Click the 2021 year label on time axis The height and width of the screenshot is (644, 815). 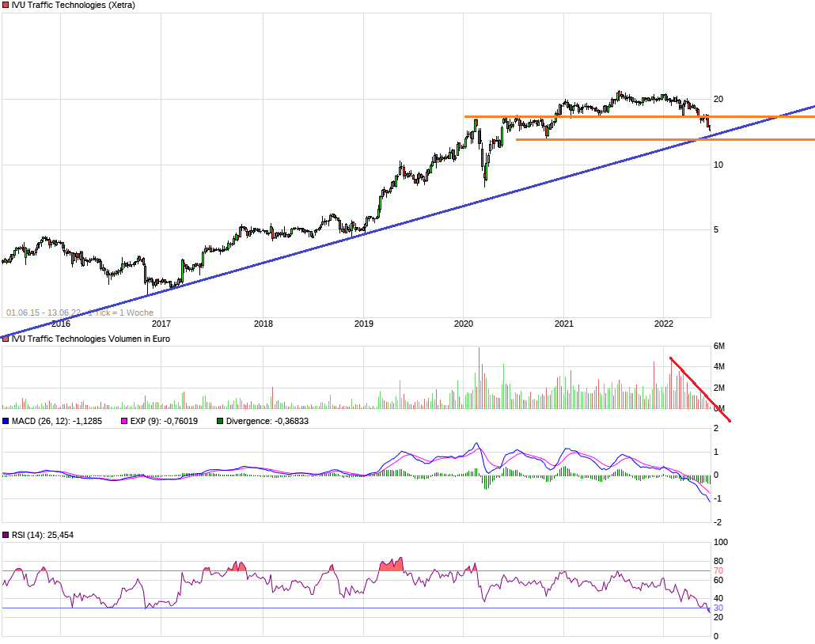pos(564,324)
